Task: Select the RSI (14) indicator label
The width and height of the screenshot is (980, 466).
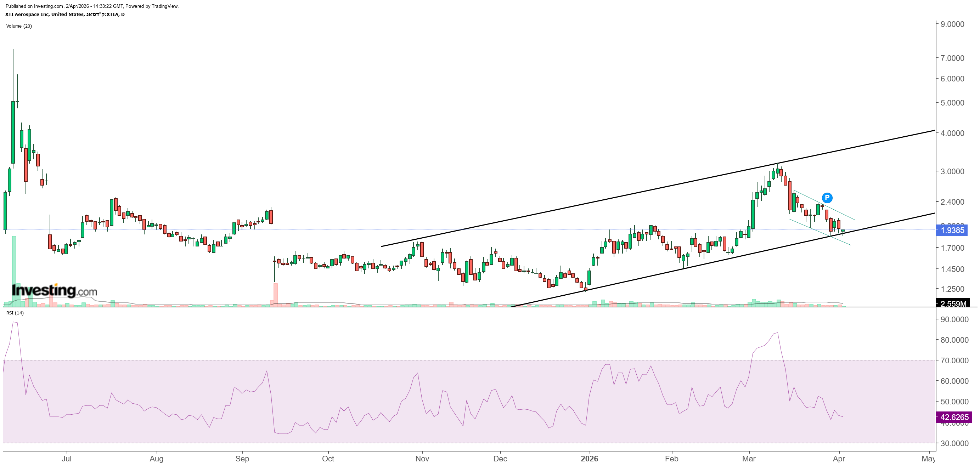Action: click(15, 313)
